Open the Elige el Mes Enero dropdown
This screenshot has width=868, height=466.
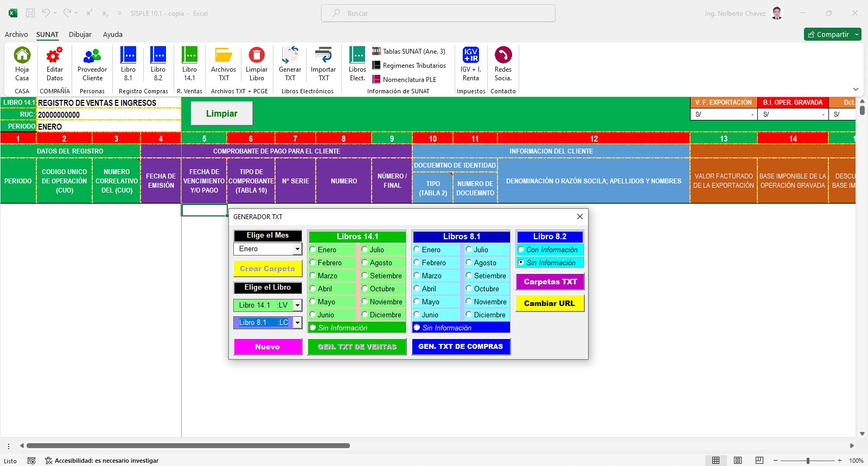click(297, 249)
